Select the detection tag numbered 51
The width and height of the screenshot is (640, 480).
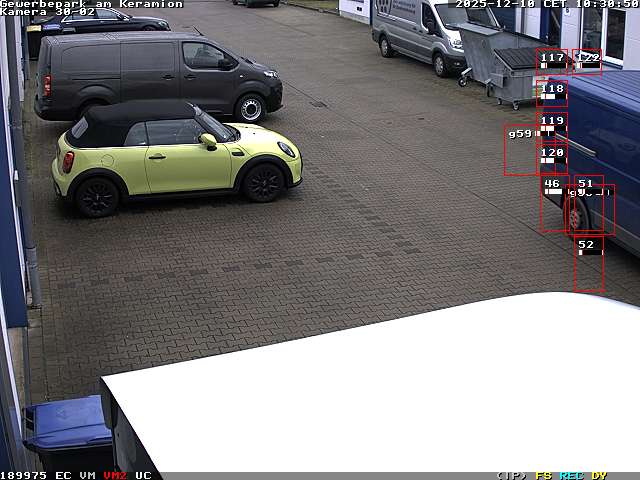(x=585, y=184)
